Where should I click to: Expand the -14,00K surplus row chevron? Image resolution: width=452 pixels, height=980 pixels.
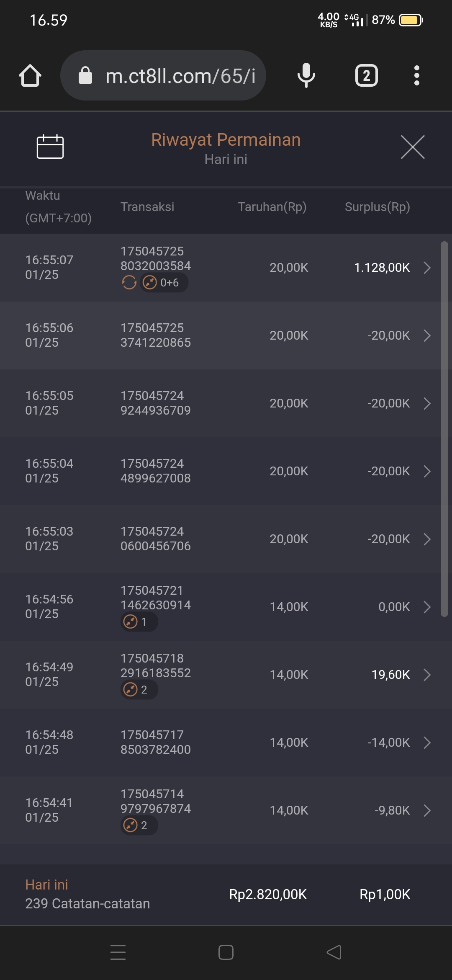(427, 743)
